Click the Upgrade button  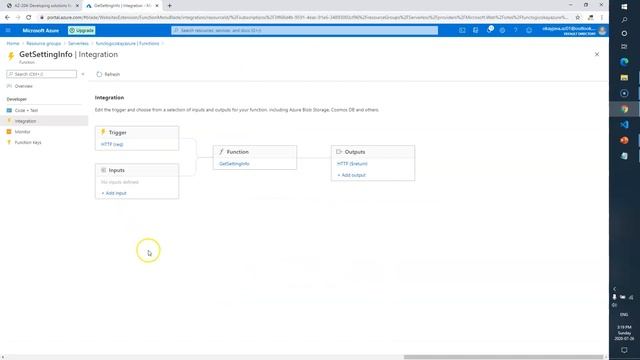tap(82, 30)
